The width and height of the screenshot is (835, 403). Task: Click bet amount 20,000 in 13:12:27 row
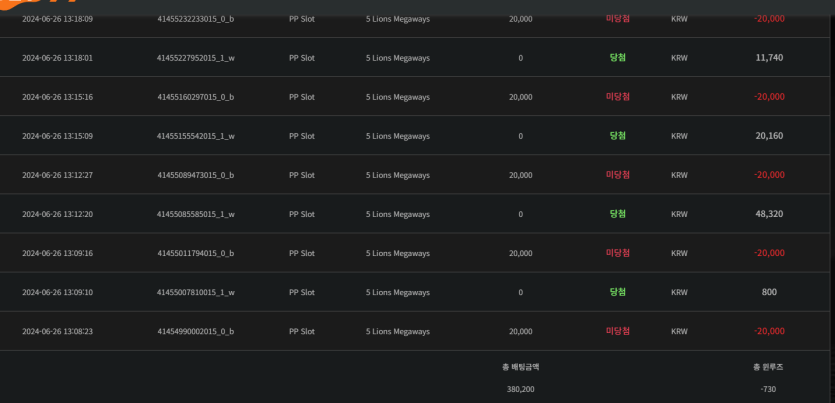tap(520, 175)
